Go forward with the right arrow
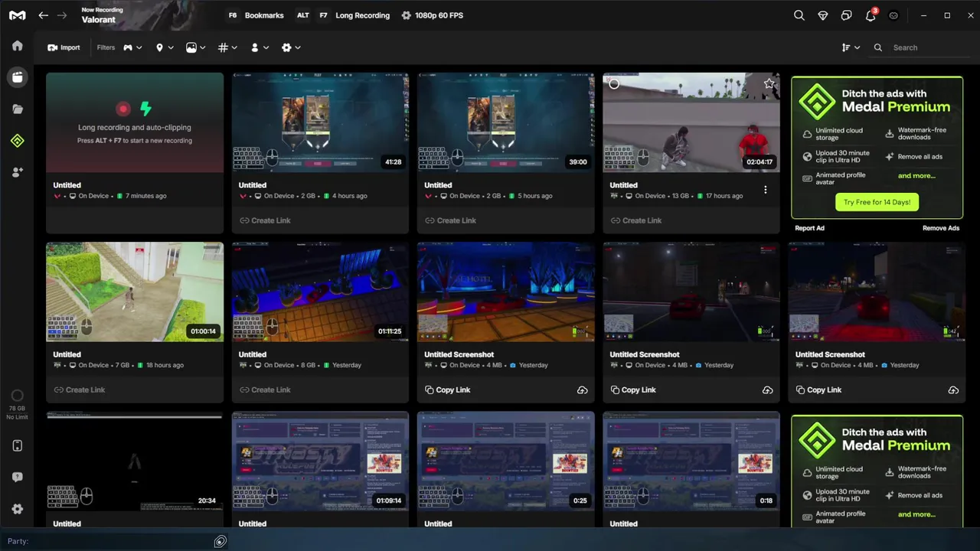The height and width of the screenshot is (551, 980). coord(62,15)
